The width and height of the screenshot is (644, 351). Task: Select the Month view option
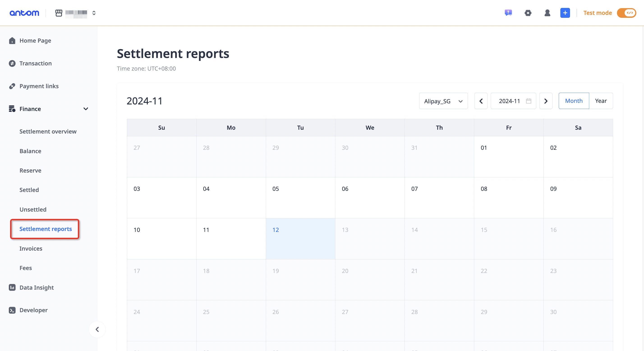[x=574, y=101]
